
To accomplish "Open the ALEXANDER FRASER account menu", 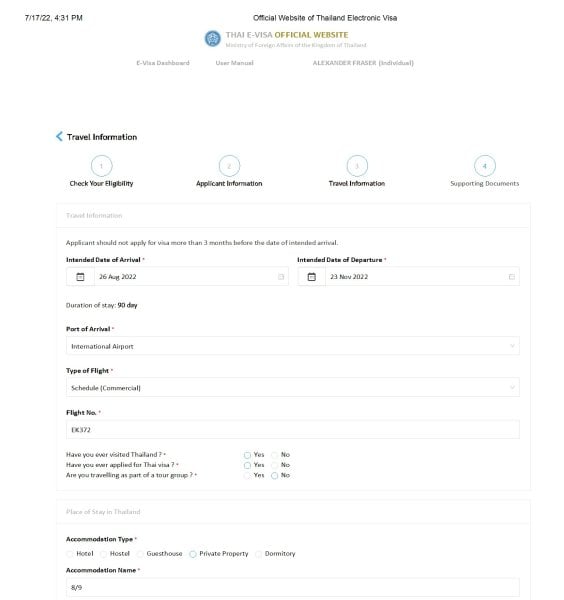I will (x=363, y=63).
